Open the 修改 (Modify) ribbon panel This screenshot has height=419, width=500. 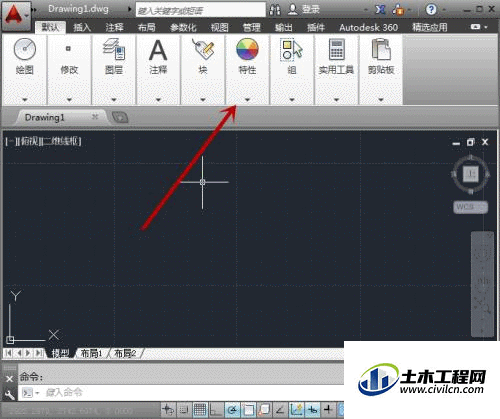click(69, 70)
